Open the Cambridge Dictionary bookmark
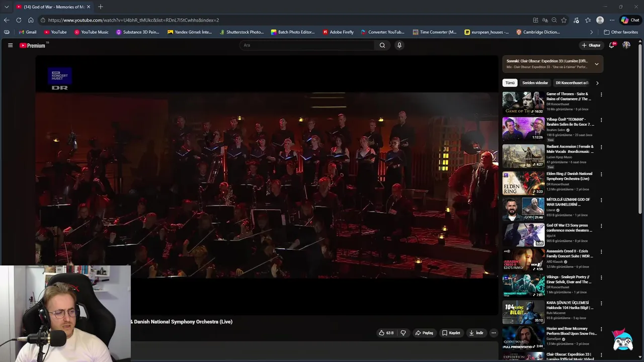644x362 pixels. tap(538, 32)
